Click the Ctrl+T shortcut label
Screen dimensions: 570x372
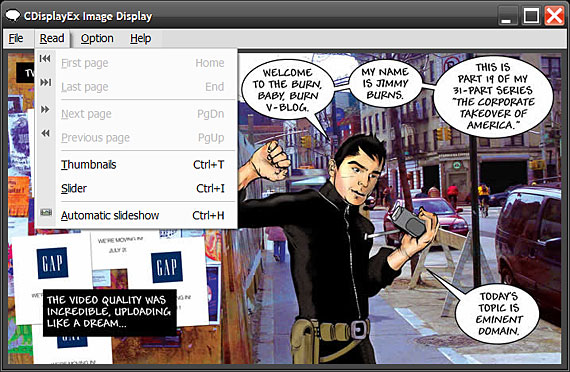[209, 165]
